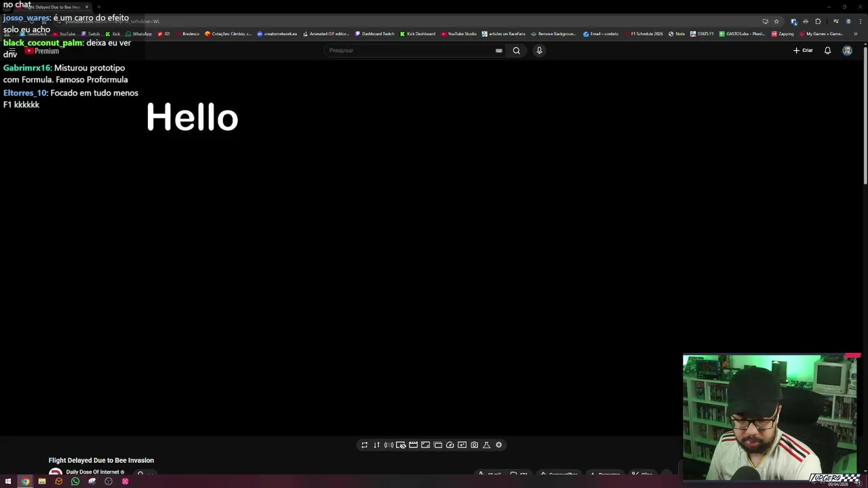Open the Kick Dashboard bookmark

point(418,34)
